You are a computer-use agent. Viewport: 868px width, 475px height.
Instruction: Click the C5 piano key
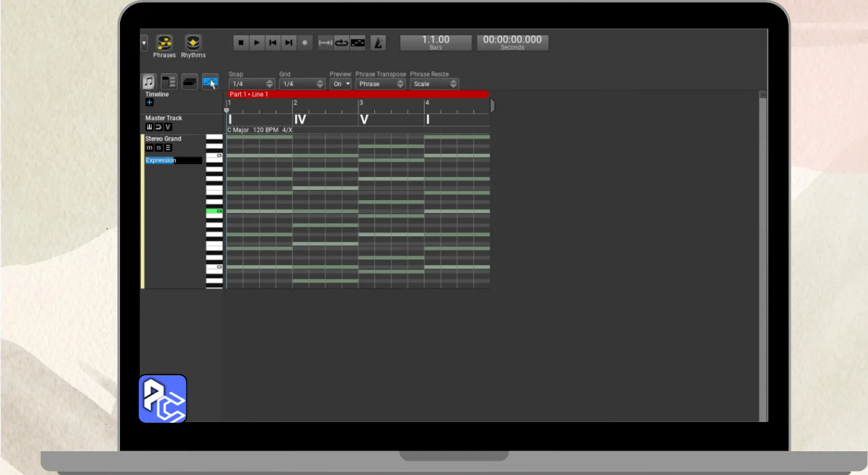pos(214,155)
